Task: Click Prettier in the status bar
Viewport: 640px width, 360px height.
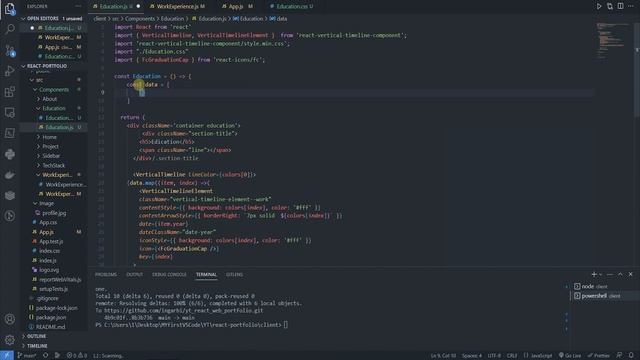Action: (599, 356)
